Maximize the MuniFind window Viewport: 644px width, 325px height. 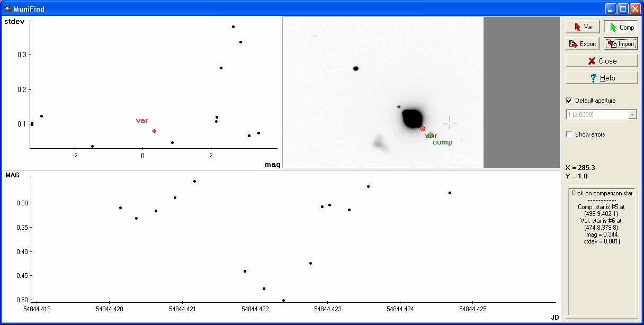point(623,9)
